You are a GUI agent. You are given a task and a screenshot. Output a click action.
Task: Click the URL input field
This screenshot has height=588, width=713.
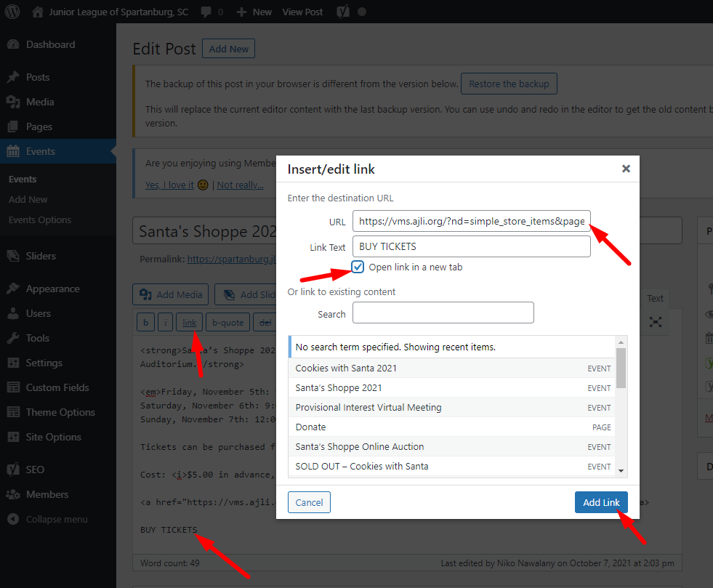tap(472, 221)
